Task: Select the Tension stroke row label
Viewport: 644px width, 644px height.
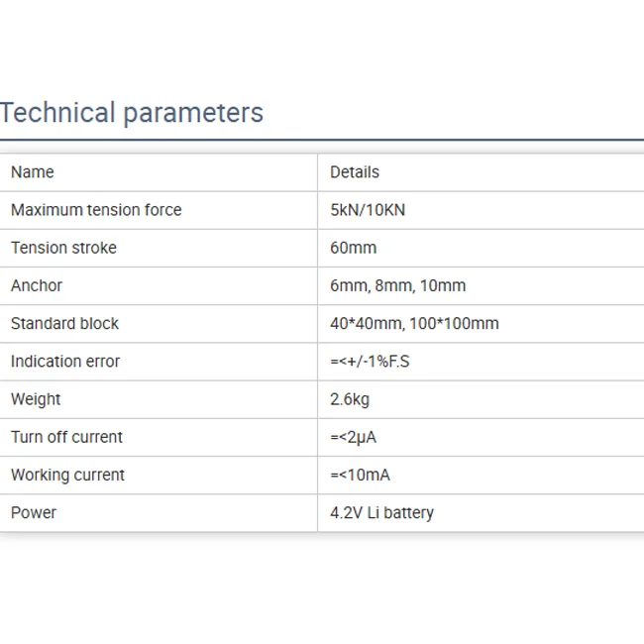Action: [63, 248]
